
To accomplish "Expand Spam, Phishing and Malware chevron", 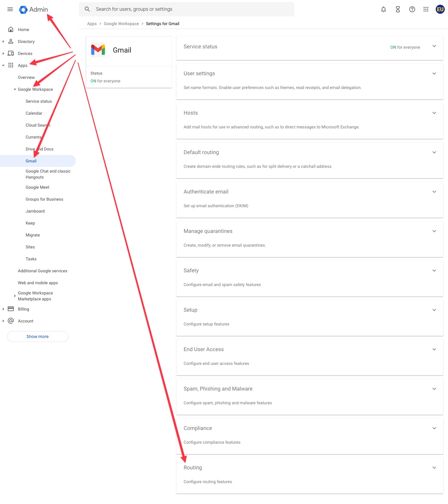I will click(x=434, y=389).
